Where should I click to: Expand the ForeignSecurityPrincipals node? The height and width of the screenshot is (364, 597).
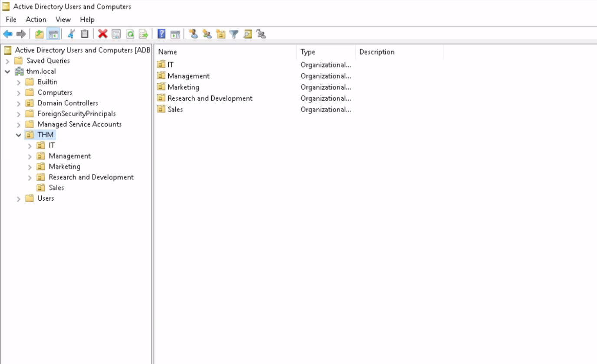point(19,114)
